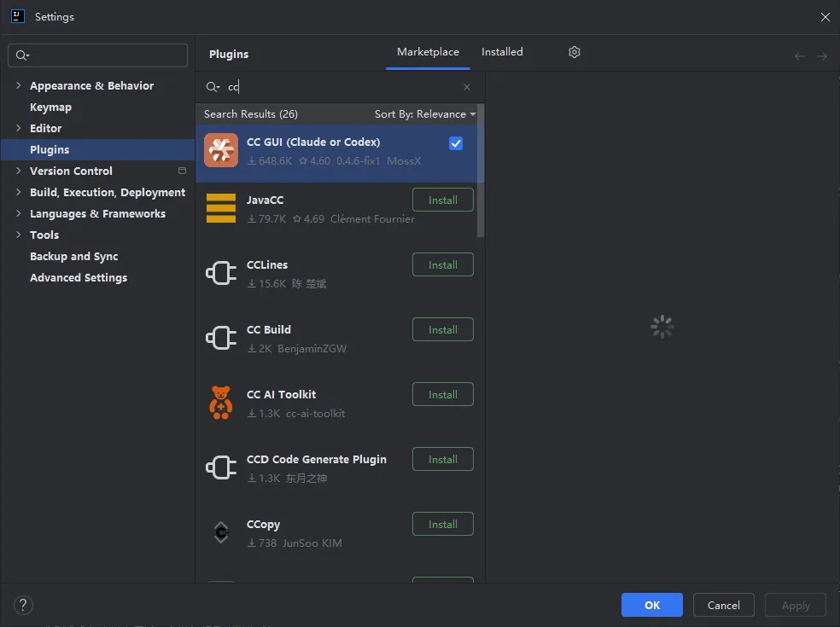Viewport: 840px width, 627px height.
Task: Click the plugin list scrollbar thumb
Action: [x=481, y=171]
